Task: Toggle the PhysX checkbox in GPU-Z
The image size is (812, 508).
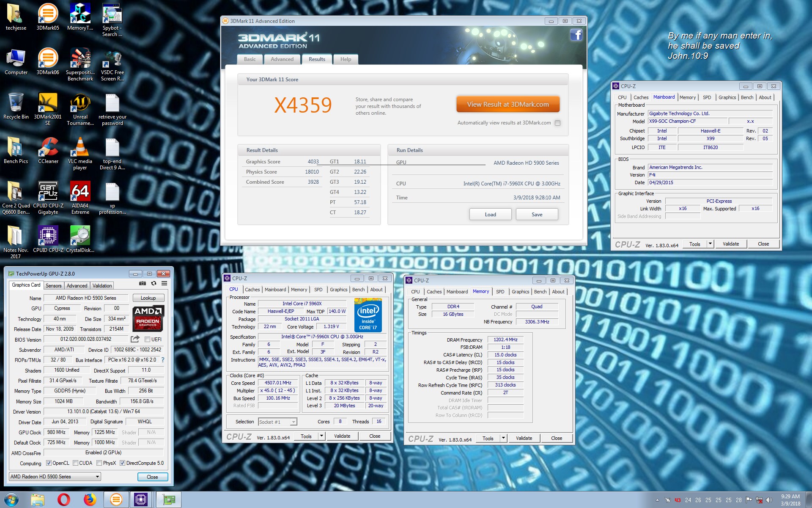Action: pos(99,463)
